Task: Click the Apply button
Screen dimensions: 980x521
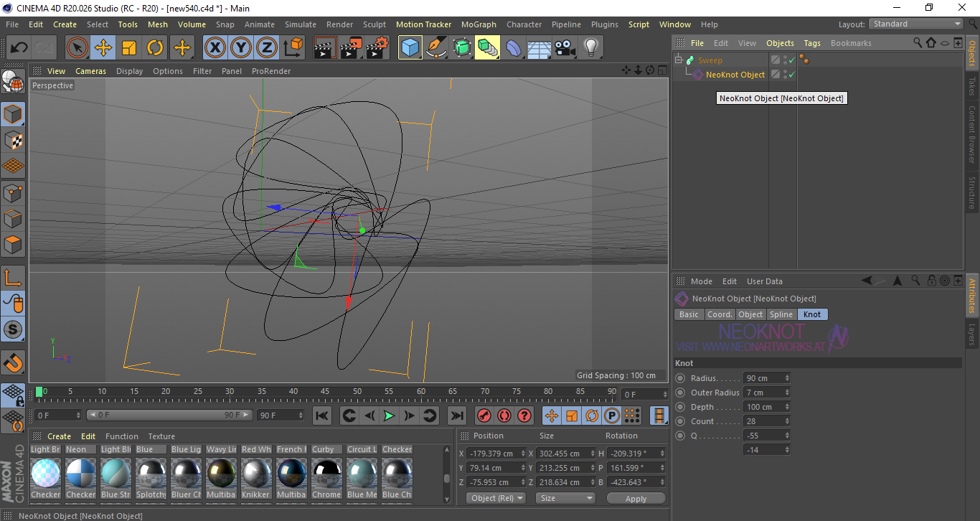Action: point(636,498)
